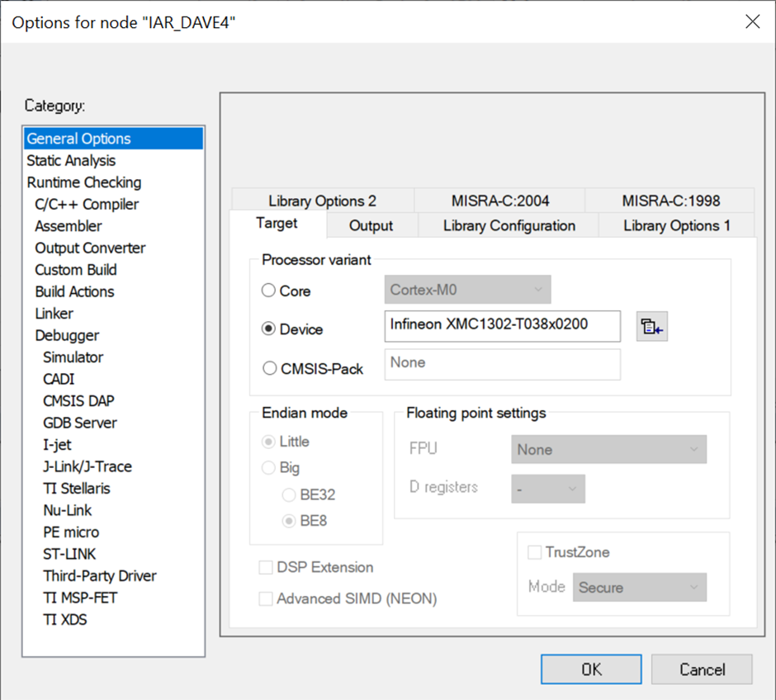Select the CMSIS-Pack radio button
This screenshot has width=776, height=700.
[x=268, y=369]
